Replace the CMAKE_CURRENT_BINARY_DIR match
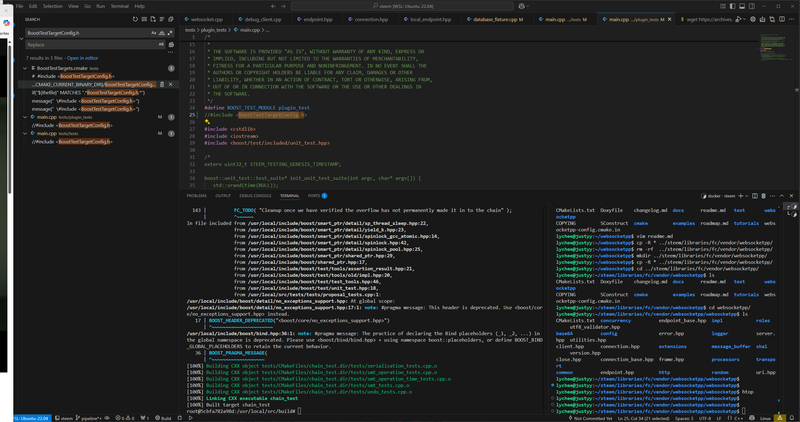Image resolution: width=800 pixels, height=422 pixels. (x=162, y=84)
